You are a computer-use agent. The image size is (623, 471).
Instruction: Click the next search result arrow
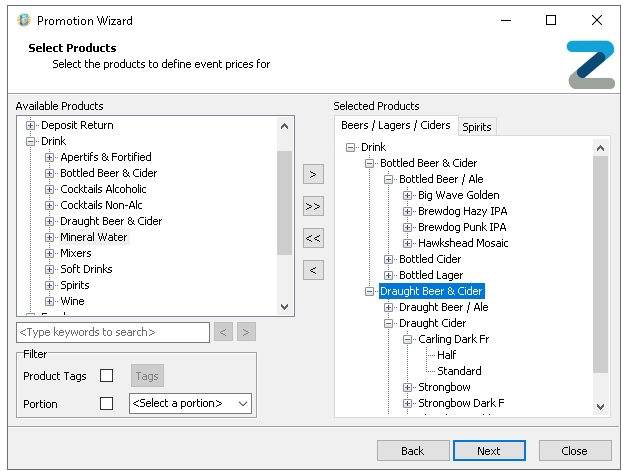tap(246, 332)
